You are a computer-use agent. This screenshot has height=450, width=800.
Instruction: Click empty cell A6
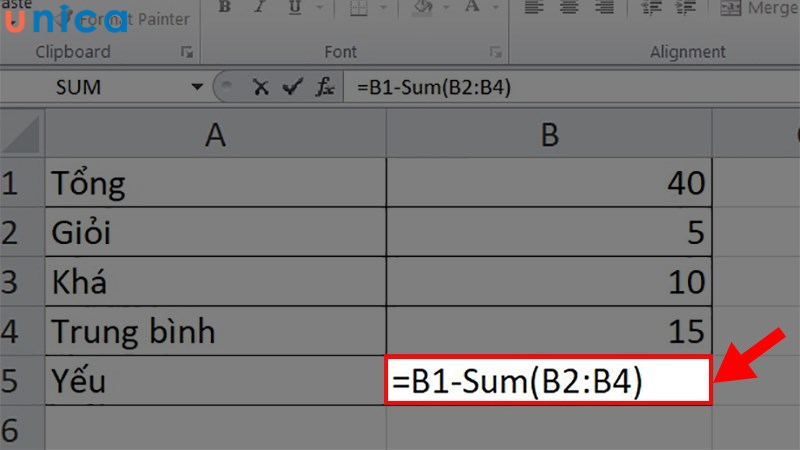(215, 428)
